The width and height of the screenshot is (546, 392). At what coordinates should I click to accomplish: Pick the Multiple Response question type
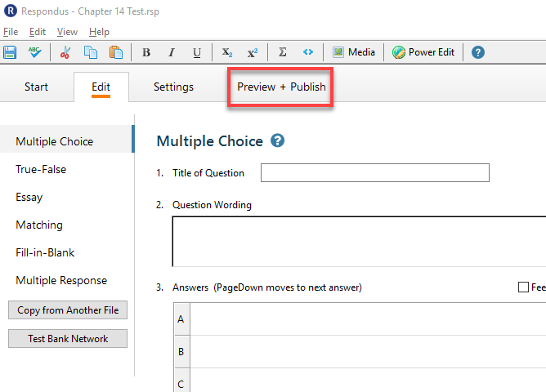[x=61, y=281]
